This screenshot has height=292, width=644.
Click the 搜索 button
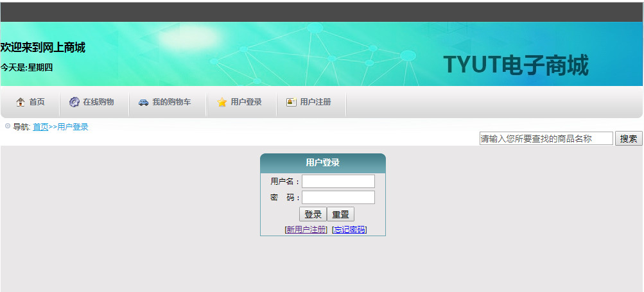[629, 139]
